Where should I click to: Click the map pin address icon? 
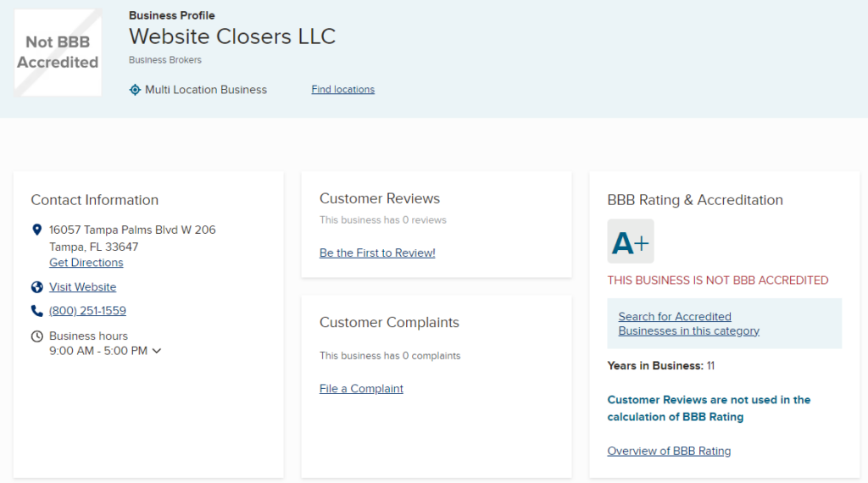click(36, 230)
